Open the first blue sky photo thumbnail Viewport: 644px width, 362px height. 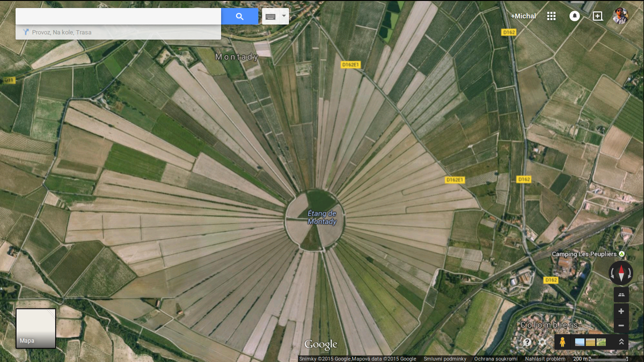point(580,342)
